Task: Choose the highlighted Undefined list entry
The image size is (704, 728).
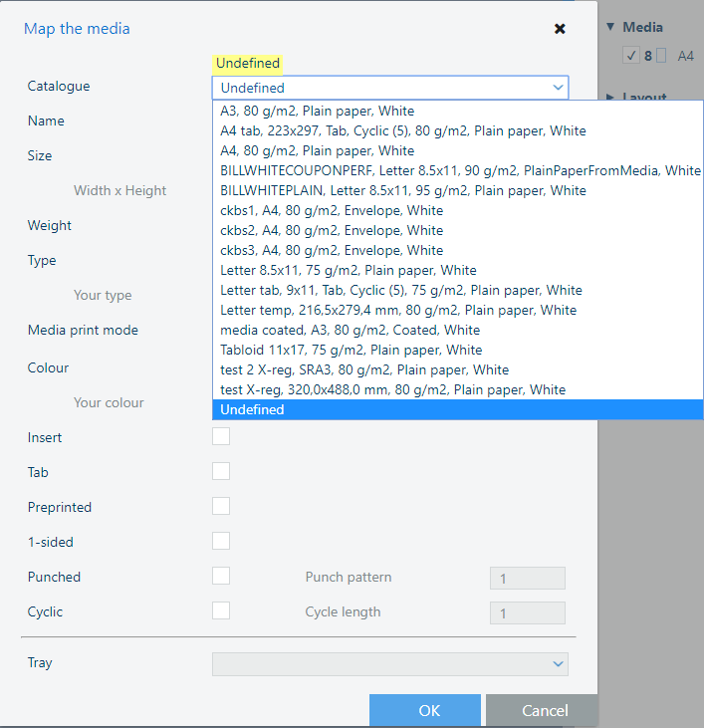Action: click(x=252, y=409)
